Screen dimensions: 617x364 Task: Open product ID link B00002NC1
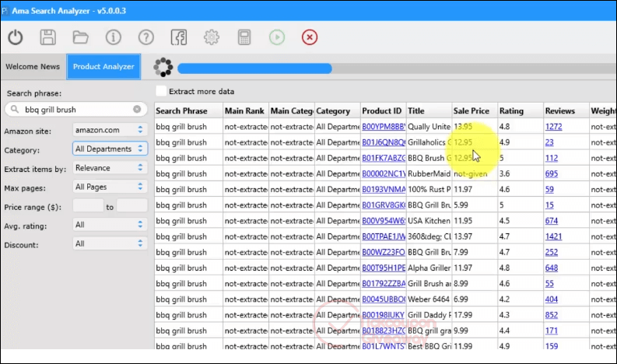(384, 173)
